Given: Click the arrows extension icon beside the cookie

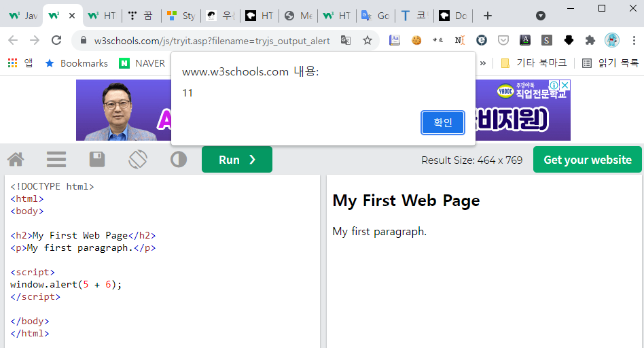Looking at the screenshot, I should tap(437, 40).
